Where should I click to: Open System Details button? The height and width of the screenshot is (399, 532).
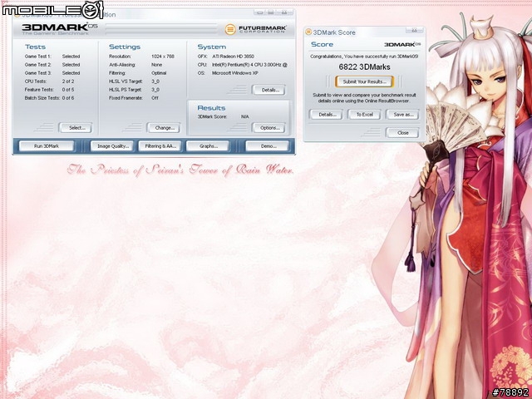click(268, 90)
